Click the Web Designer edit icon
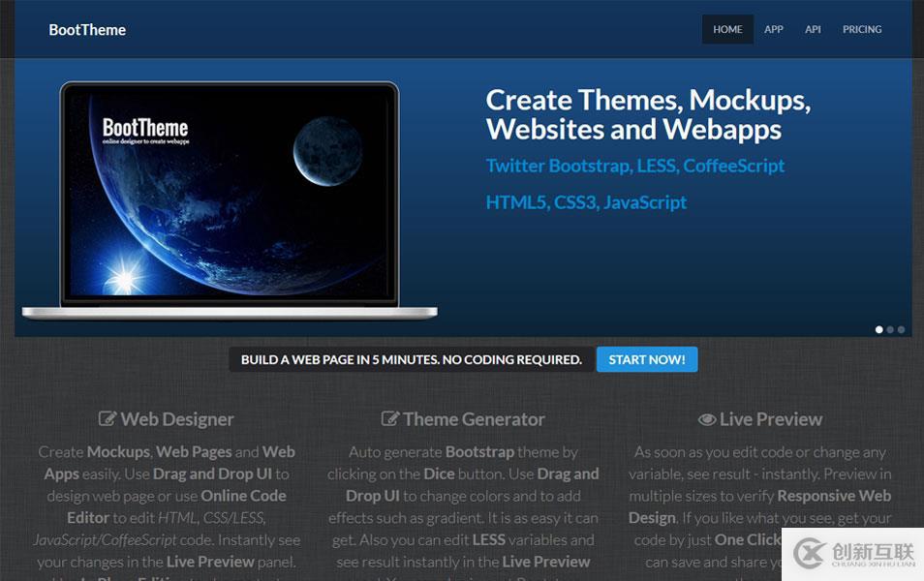924x581 pixels. [x=108, y=419]
